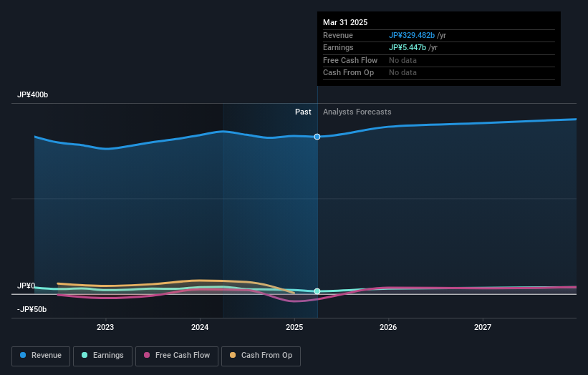Click the 2023 x-axis label

(x=105, y=327)
